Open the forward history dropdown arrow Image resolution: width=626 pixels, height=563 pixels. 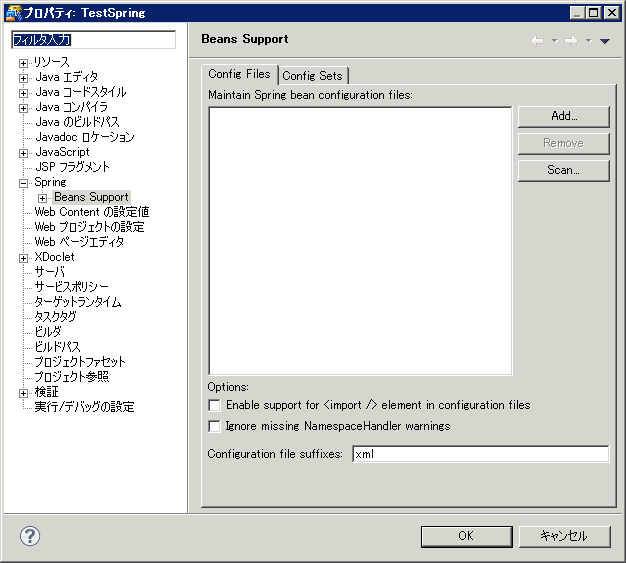click(588, 40)
